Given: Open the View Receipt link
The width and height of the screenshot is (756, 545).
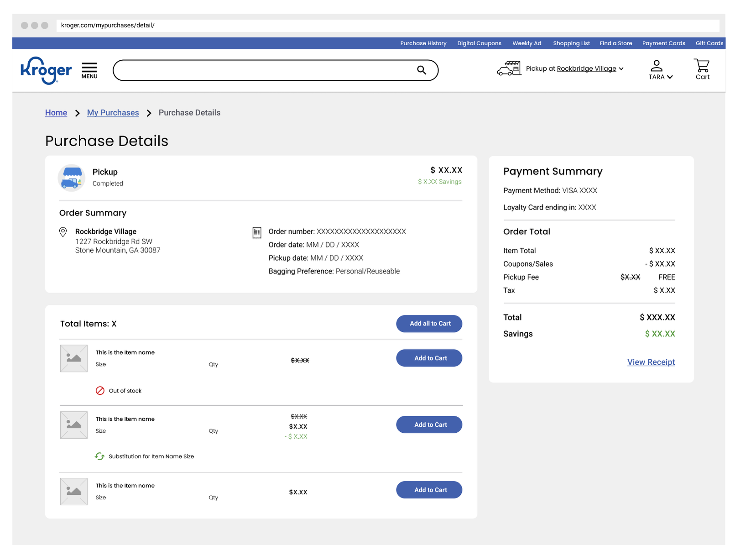Looking at the screenshot, I should (651, 362).
